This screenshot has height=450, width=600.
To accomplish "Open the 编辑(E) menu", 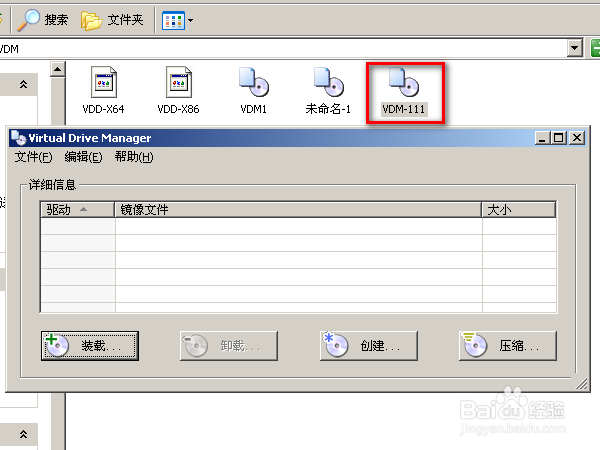I will 83,157.
